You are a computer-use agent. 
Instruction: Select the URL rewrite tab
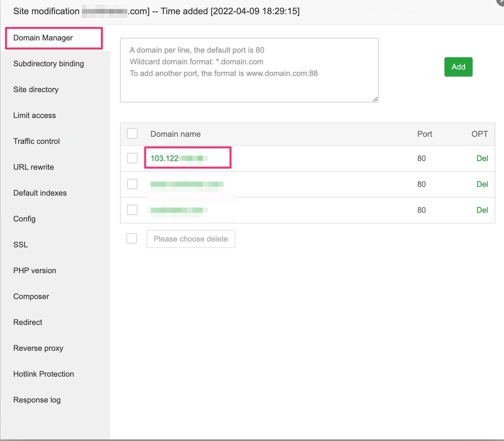[34, 167]
